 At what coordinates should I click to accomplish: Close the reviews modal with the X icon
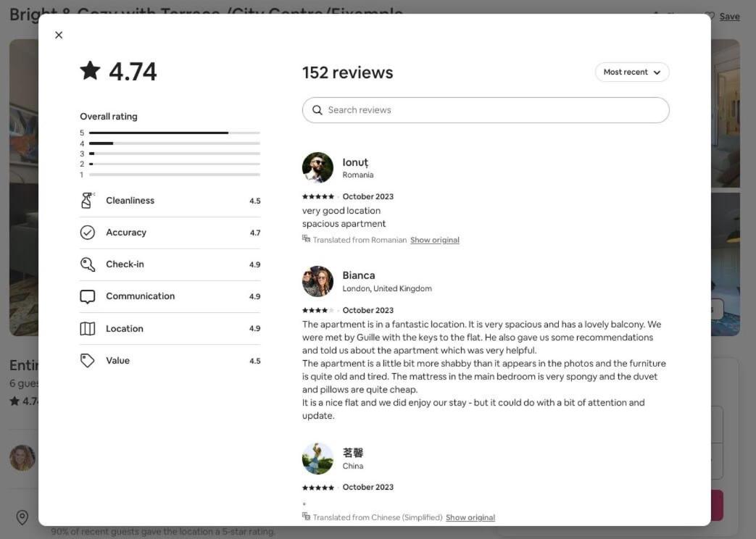pyautogui.click(x=59, y=35)
